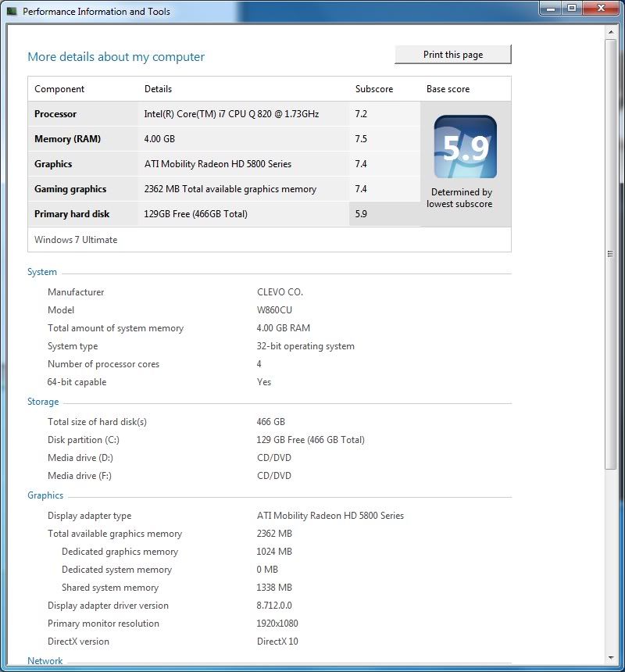This screenshot has width=625, height=672.
Task: Click the 64-bit capable label
Action: 77,382
